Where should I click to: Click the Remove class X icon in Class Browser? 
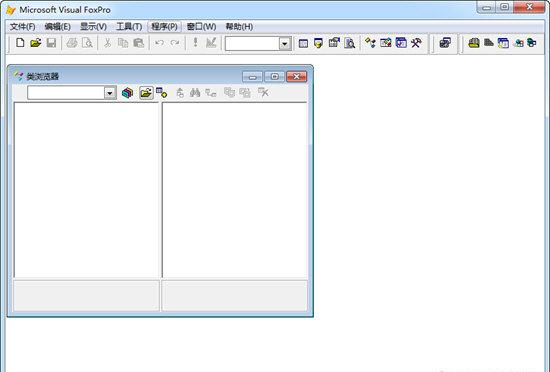coord(263,93)
